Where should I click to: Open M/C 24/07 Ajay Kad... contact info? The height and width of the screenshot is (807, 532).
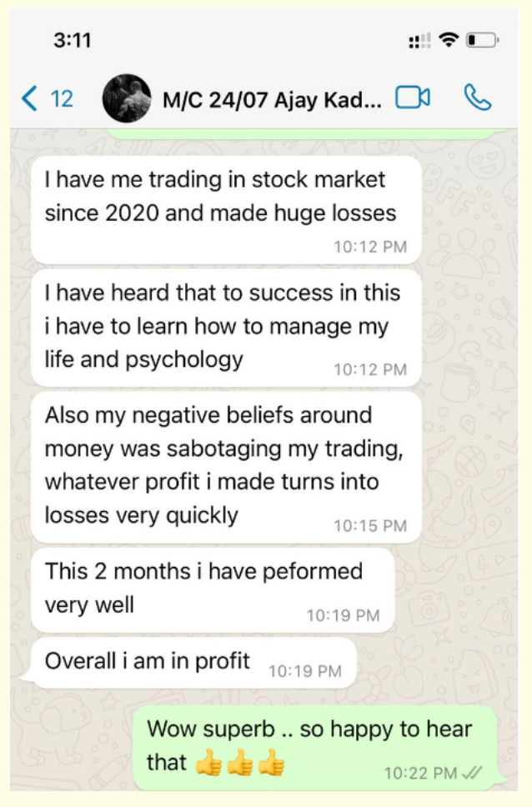(272, 100)
